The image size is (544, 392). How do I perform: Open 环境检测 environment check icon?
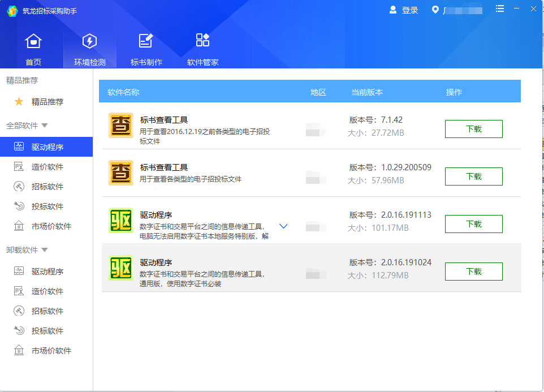click(89, 41)
